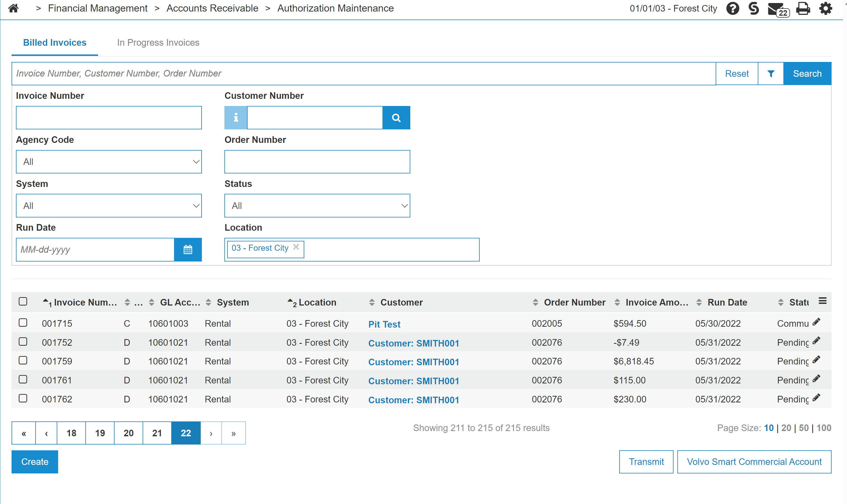Click the Transmit button
847x504 pixels.
click(646, 462)
